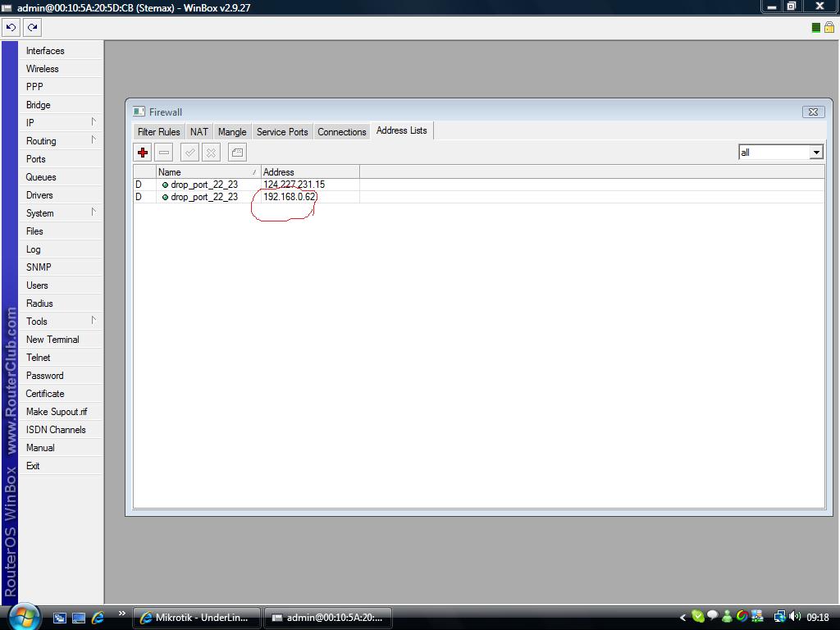This screenshot has height=630, width=840.
Task: Switch to Mikrotik - UnderLin... taskbar window
Action: (197, 618)
